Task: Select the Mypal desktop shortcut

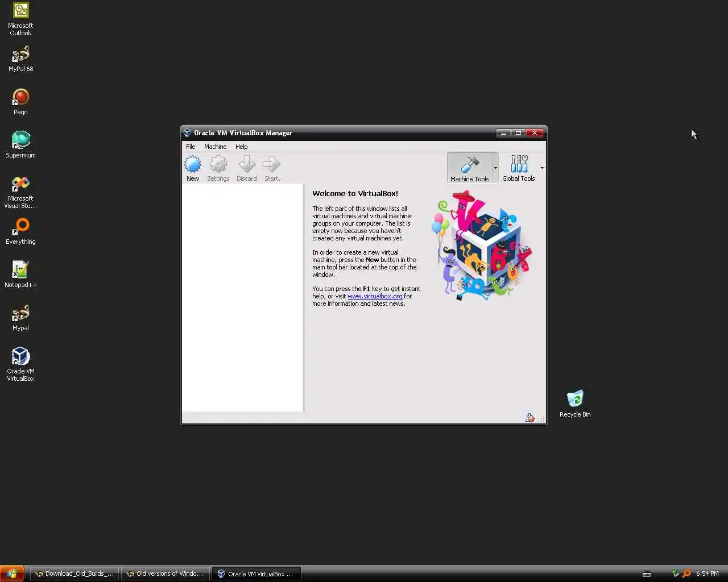Action: tap(20, 318)
